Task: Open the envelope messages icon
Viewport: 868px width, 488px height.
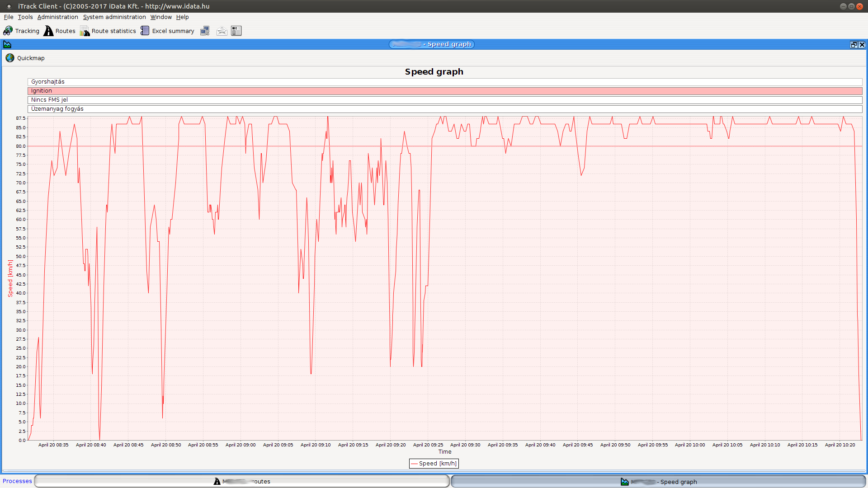Action: (222, 31)
